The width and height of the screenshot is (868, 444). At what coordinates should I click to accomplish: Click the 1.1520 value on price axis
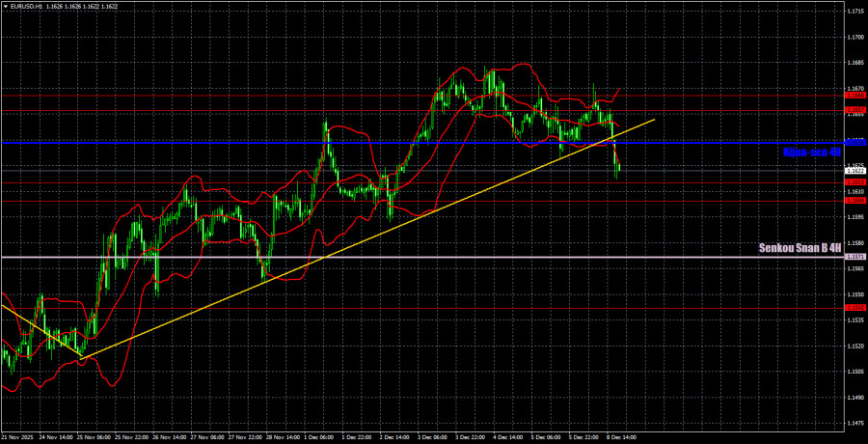pos(855,346)
